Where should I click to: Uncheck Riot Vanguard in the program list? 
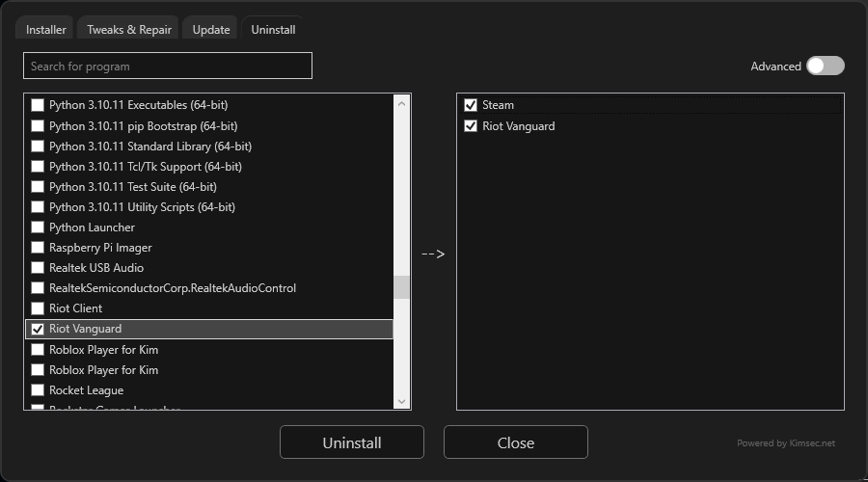[38, 329]
